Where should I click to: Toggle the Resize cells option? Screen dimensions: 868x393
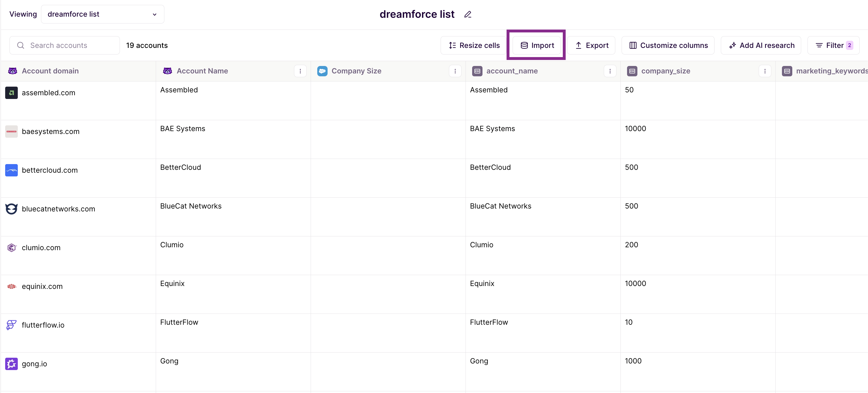pyautogui.click(x=474, y=45)
